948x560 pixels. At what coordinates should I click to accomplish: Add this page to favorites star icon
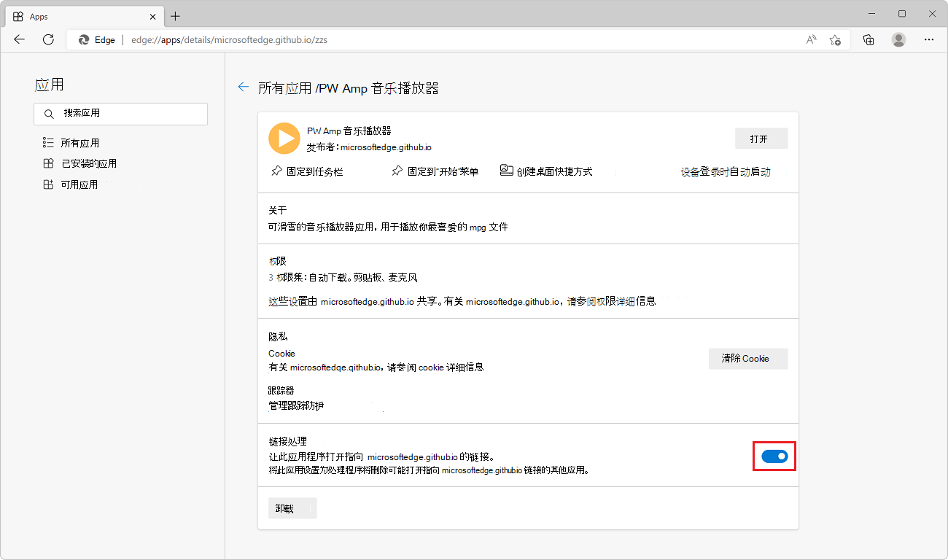[835, 39]
